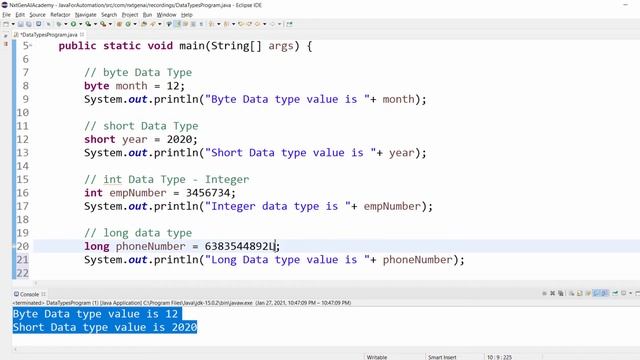Click the Next Annotation icon
The height and width of the screenshot is (360, 640).
[x=211, y=24]
